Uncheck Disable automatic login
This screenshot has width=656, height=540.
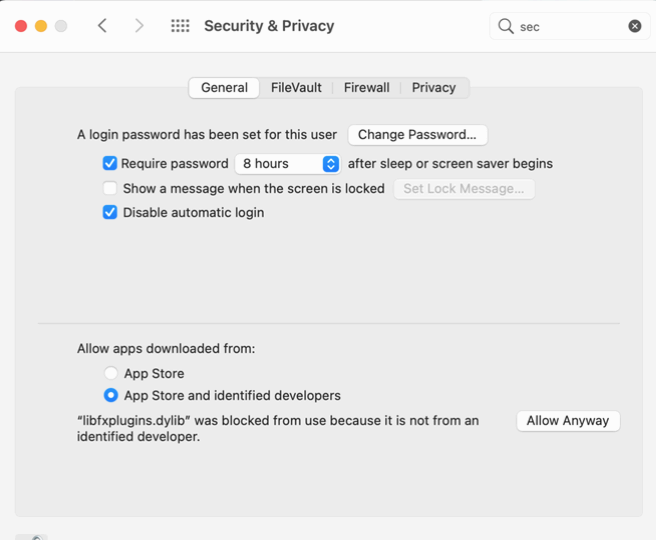pyautogui.click(x=110, y=212)
